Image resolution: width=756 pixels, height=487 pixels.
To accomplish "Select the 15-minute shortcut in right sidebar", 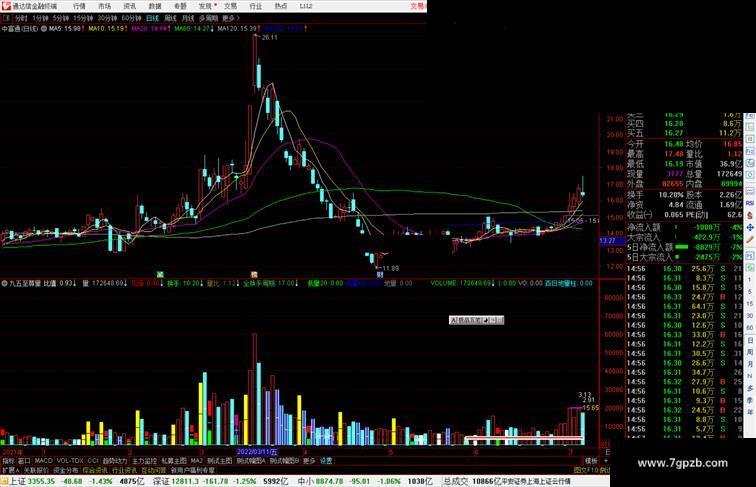I will pos(750,304).
